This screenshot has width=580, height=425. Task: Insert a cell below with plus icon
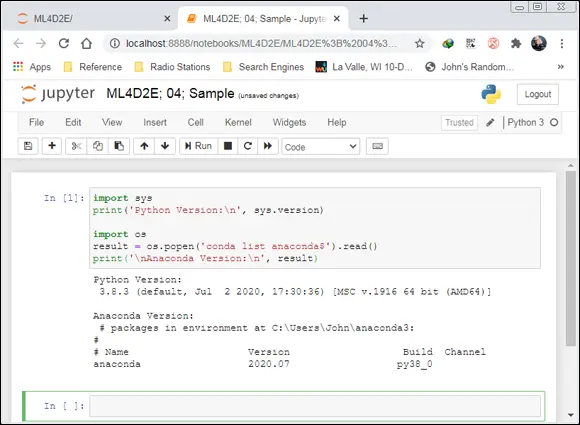52,146
